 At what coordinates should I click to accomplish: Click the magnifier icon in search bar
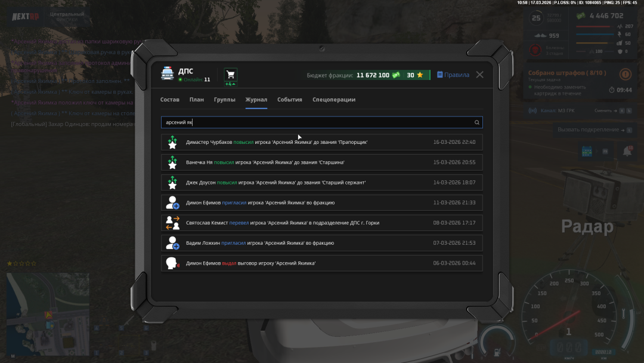(x=476, y=122)
